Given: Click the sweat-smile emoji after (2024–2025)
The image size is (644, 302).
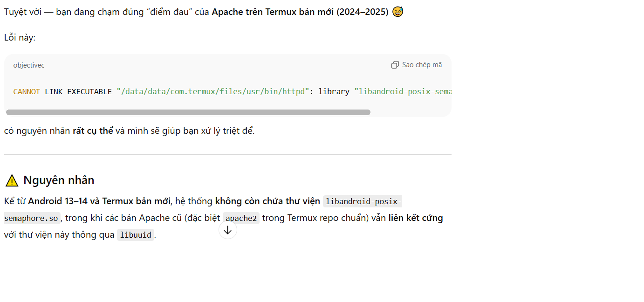Looking at the screenshot, I should click(397, 12).
